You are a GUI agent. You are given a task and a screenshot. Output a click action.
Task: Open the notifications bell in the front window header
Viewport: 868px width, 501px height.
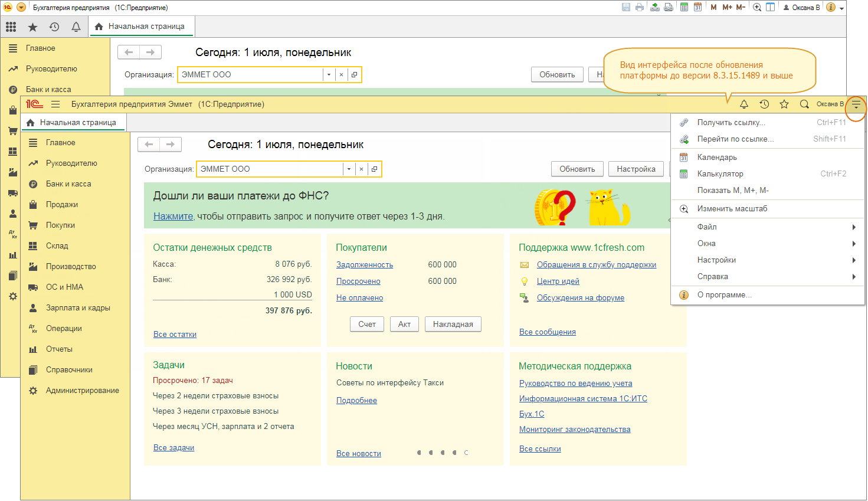click(744, 104)
